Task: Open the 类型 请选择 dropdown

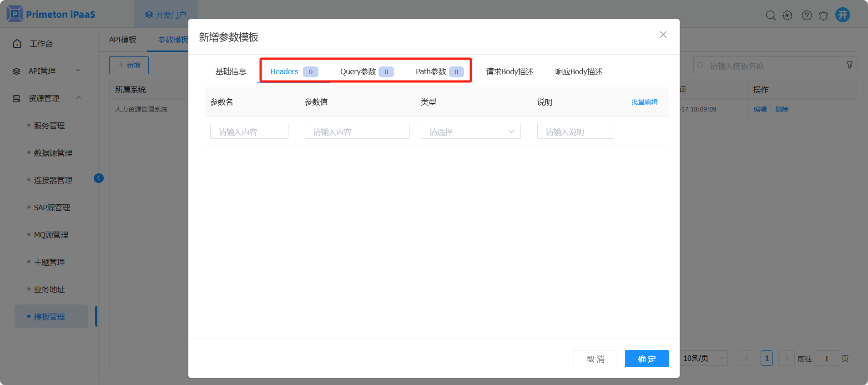Action: [470, 132]
